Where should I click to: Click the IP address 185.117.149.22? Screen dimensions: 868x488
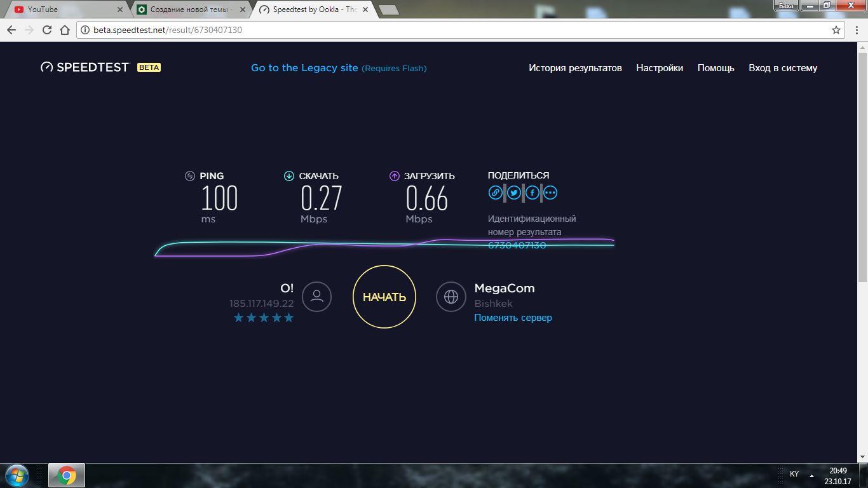coord(262,304)
